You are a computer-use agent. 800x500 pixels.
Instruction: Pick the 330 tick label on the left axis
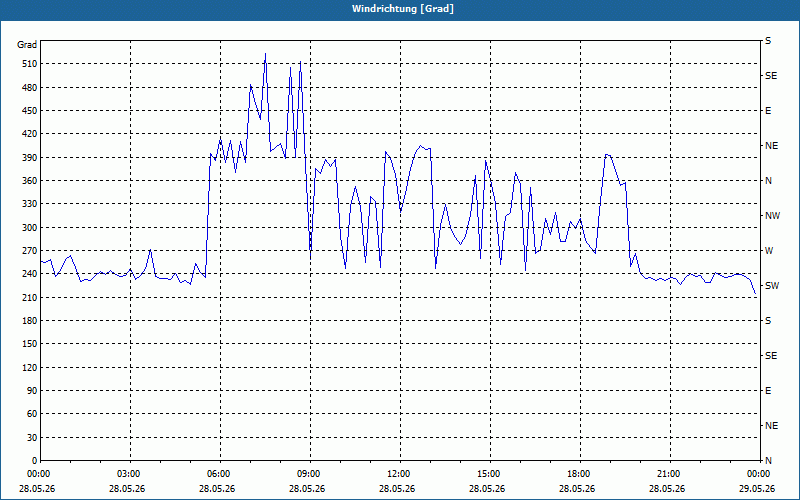pos(29,204)
